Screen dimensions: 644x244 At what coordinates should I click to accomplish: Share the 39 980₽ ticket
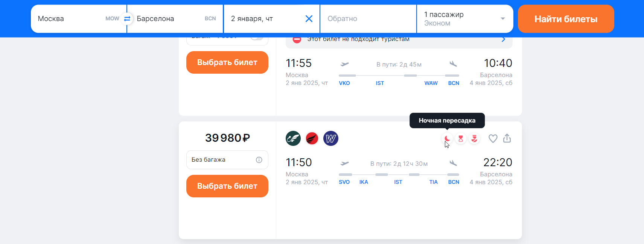coord(507,138)
